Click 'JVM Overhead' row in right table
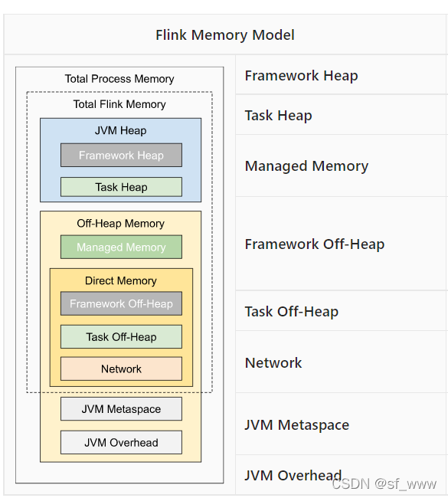448x498 pixels. 342,475
